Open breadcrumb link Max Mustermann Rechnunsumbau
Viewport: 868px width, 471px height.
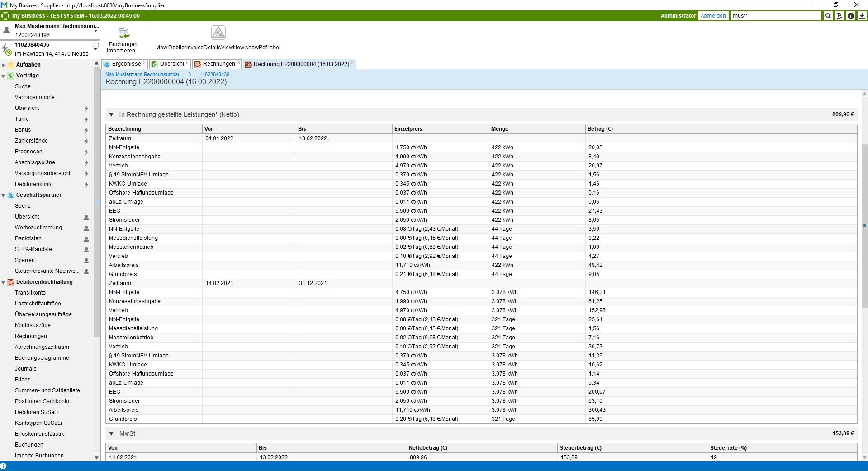pyautogui.click(x=143, y=74)
